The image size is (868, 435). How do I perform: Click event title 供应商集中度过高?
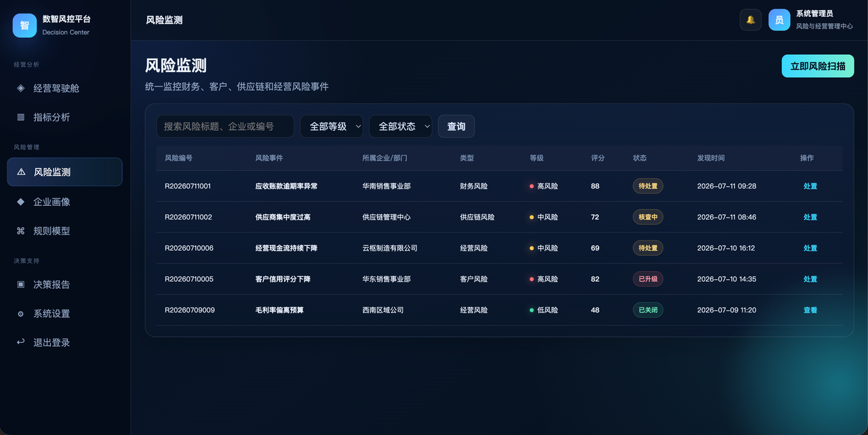283,217
